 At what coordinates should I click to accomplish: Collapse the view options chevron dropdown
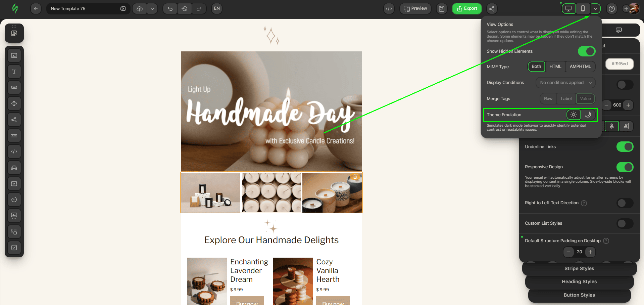coord(596,9)
